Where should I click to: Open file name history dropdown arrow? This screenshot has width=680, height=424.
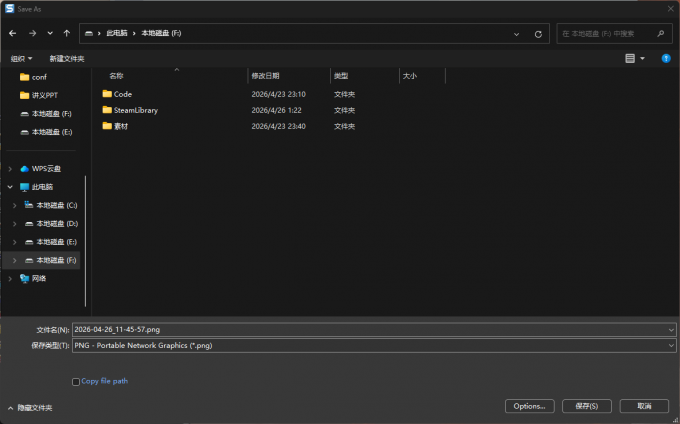671,330
